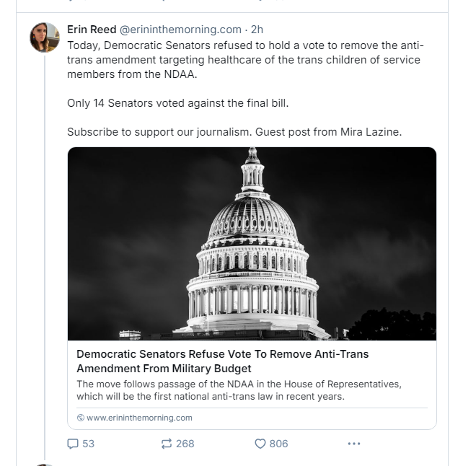This screenshot has height=466, width=476.
Task: Click the 2h post timestamp
Action: pos(257,30)
